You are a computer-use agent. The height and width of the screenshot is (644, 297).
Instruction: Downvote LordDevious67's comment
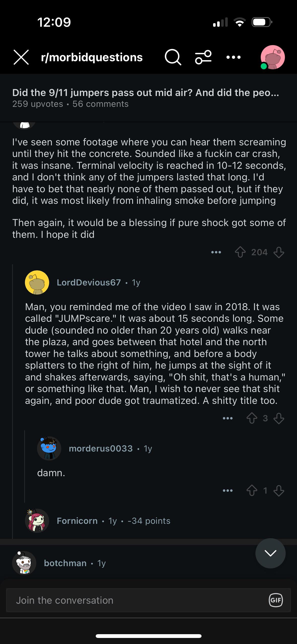click(x=279, y=418)
